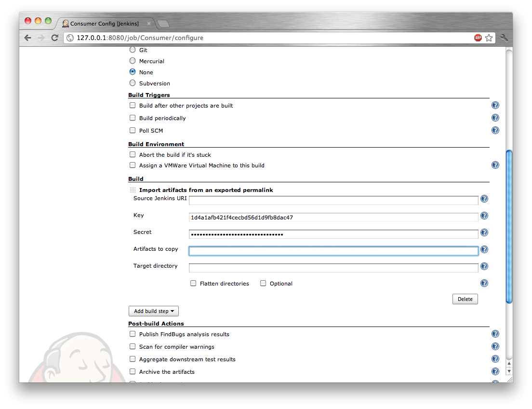This screenshot has height=409, width=532.
Task: Check Abort the build if it's stuck
Action: (x=133, y=154)
